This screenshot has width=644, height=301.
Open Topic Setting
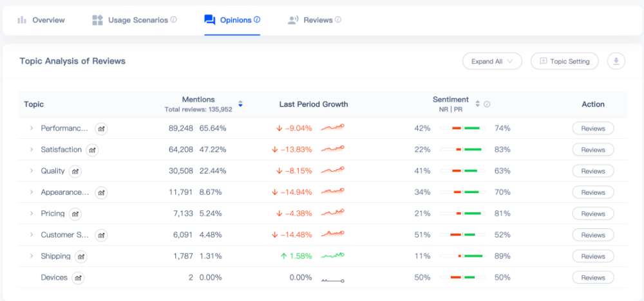pos(564,62)
